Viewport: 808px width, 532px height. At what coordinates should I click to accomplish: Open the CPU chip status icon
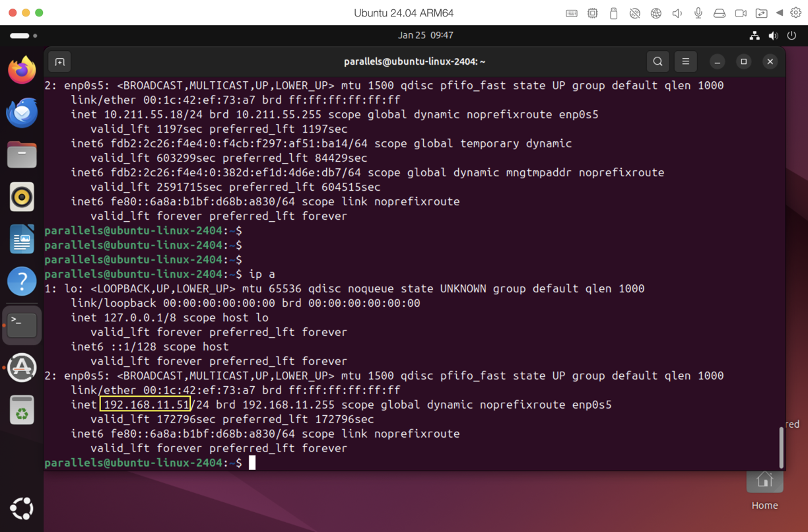click(x=593, y=13)
